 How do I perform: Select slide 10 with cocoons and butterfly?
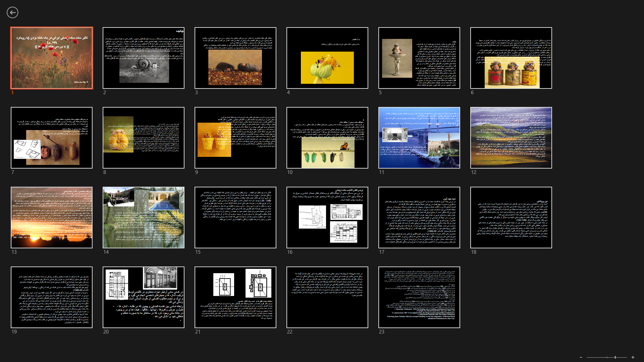(x=327, y=138)
